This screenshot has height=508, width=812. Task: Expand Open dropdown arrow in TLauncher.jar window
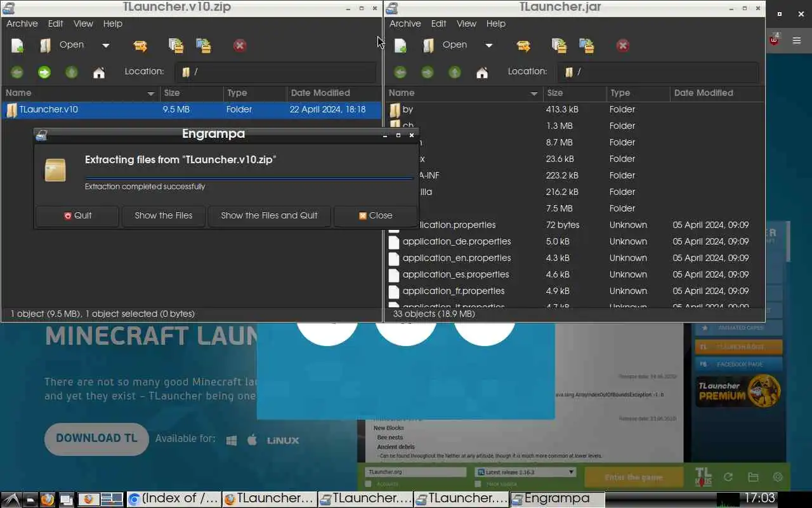click(x=489, y=46)
